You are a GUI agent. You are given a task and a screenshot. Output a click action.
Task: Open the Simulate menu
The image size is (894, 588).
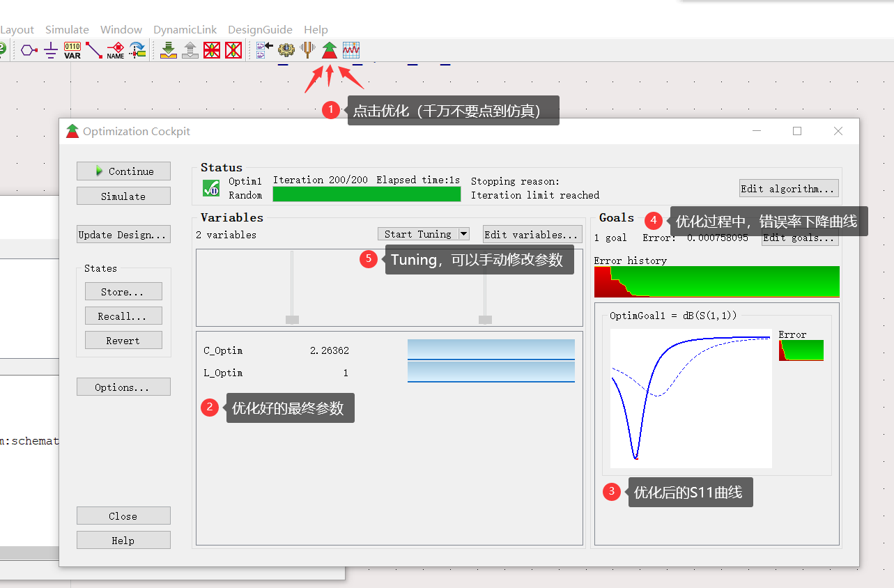[x=67, y=29]
